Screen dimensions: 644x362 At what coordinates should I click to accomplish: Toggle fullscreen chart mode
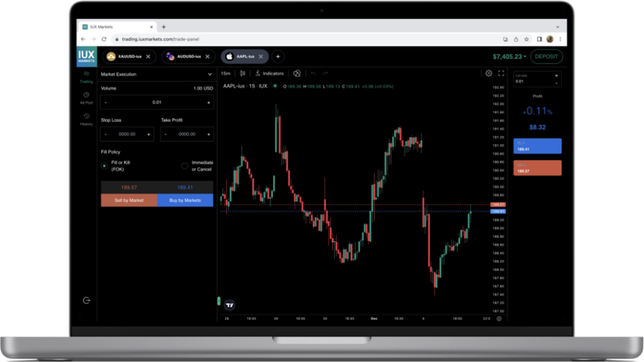[x=501, y=73]
